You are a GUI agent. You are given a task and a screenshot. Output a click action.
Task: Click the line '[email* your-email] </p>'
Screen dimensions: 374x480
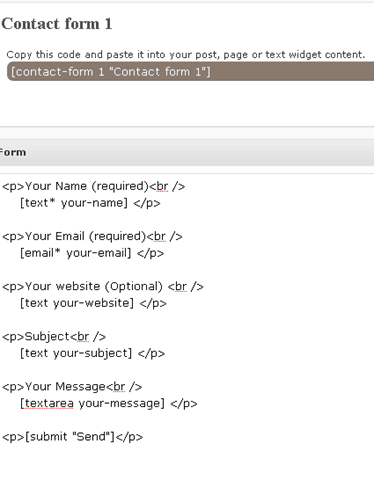(92, 253)
